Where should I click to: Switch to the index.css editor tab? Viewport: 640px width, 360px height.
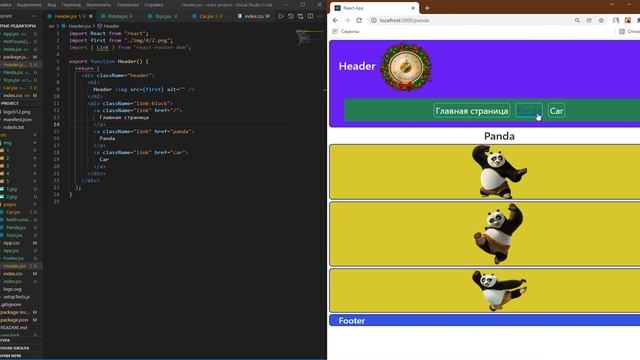pyautogui.click(x=254, y=16)
